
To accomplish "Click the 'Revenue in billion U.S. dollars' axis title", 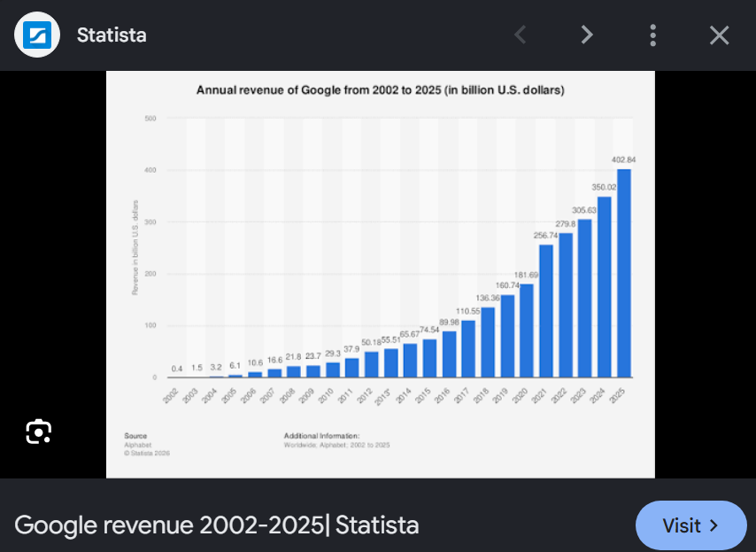I will coord(135,247).
